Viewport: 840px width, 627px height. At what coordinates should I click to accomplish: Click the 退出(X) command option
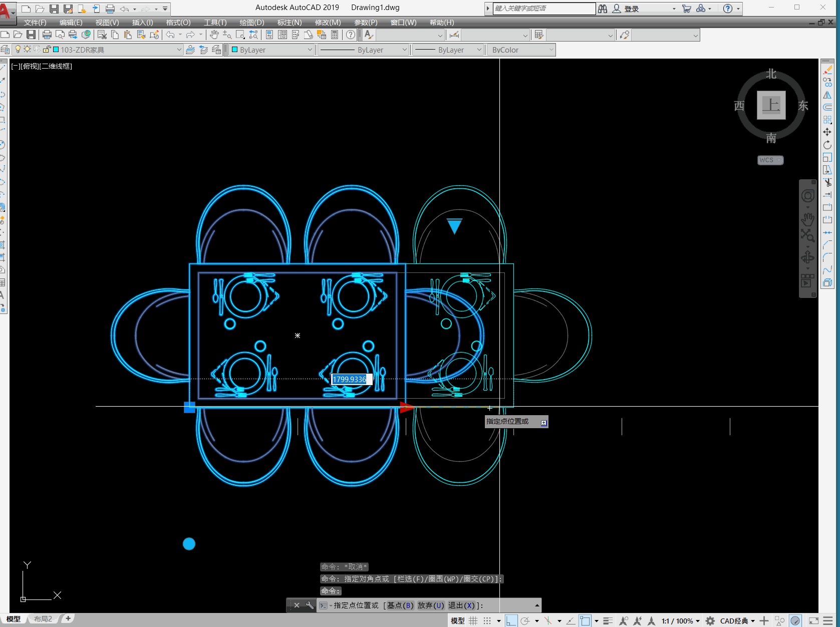(x=461, y=605)
